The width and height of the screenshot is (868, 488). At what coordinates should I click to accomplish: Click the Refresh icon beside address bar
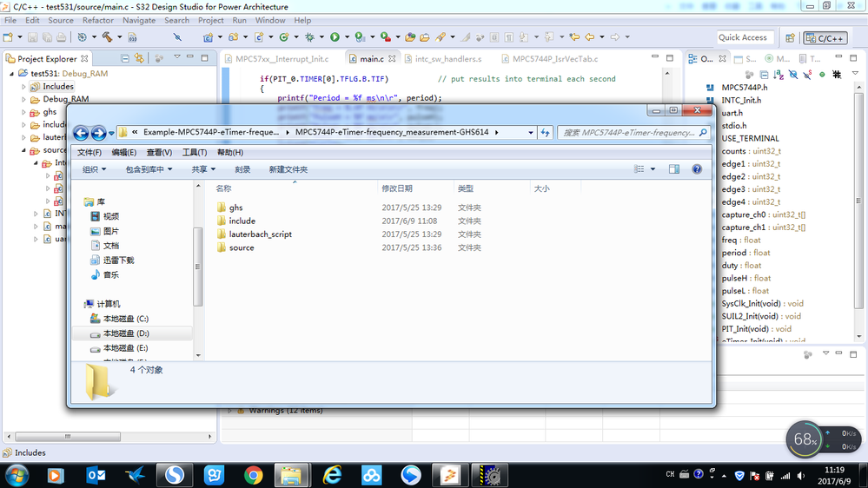pyautogui.click(x=546, y=132)
